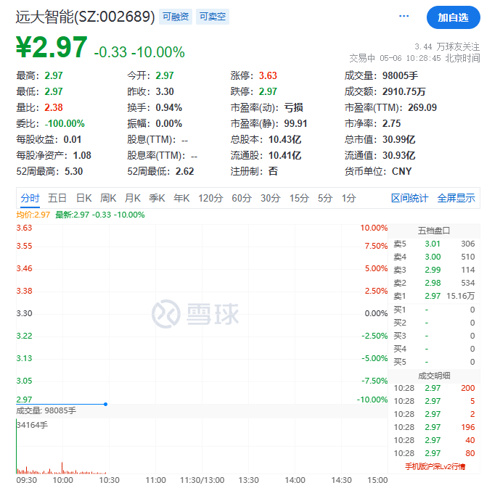Open 全屏显示 fullscreen view

click(456, 198)
